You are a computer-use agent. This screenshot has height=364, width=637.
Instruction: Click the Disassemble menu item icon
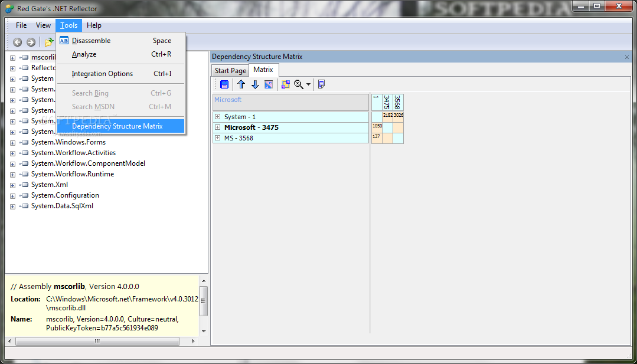tap(64, 41)
